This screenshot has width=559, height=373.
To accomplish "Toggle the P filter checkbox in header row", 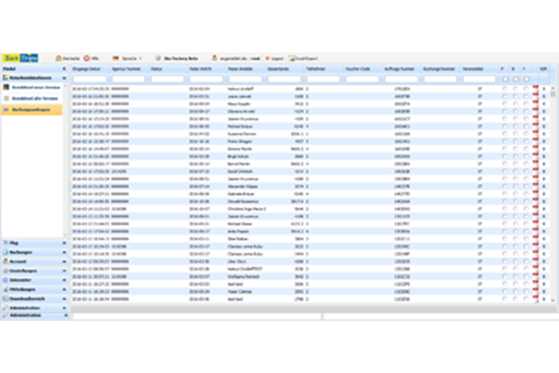I will (x=506, y=79).
